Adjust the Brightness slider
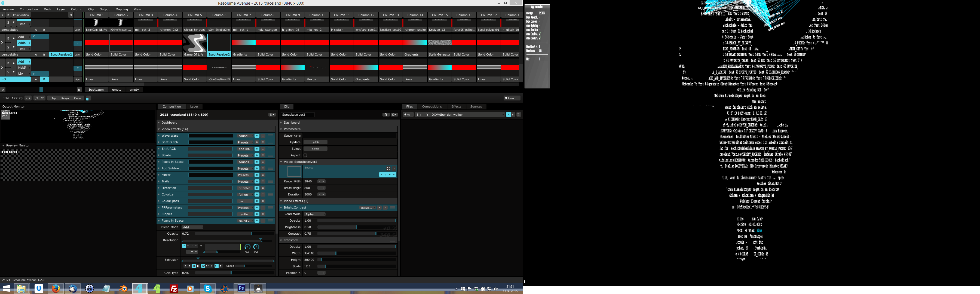This screenshot has height=294, width=980. [356, 227]
